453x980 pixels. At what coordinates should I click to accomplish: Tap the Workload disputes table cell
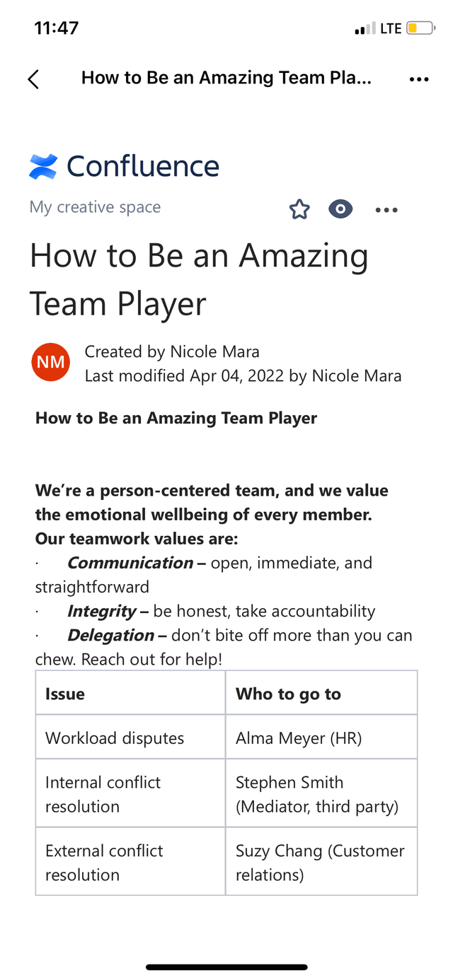point(130,738)
